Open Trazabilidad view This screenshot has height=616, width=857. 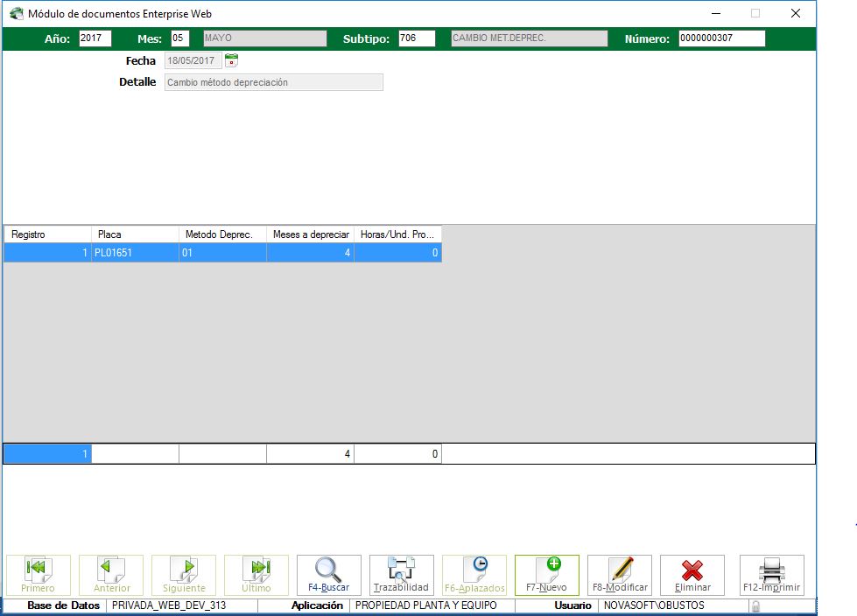click(x=402, y=575)
